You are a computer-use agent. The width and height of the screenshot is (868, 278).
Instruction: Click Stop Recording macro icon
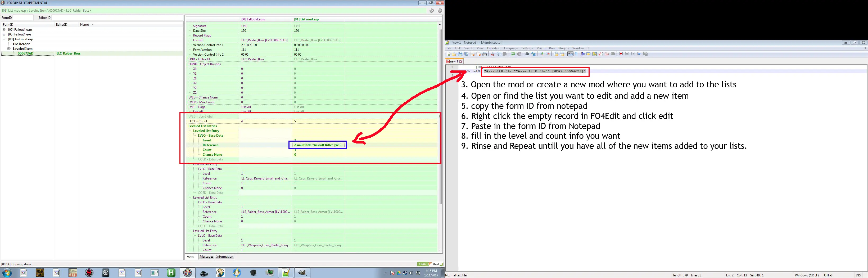(627, 54)
